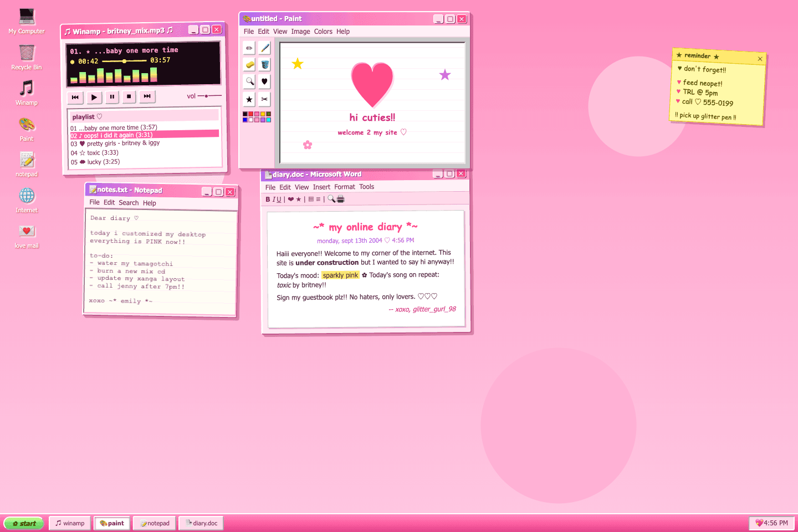
Task: Select the pencil tool in Paint
Action: [x=249, y=48]
